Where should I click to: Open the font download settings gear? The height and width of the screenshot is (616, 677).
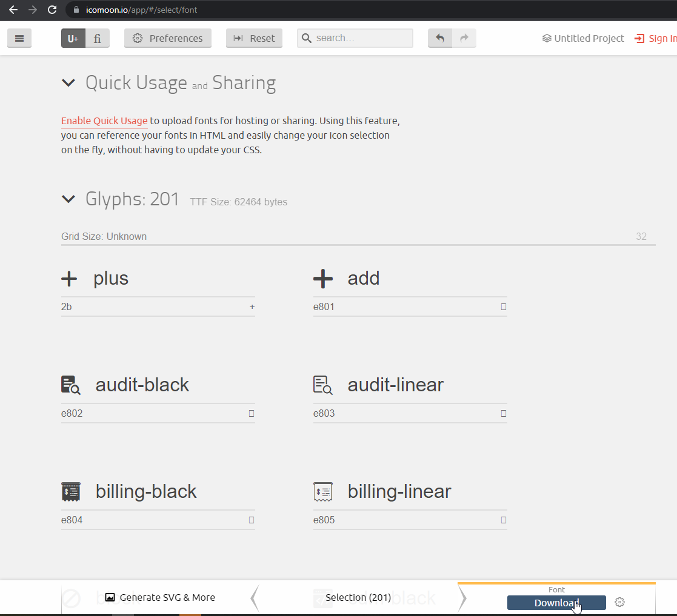pyautogui.click(x=619, y=602)
